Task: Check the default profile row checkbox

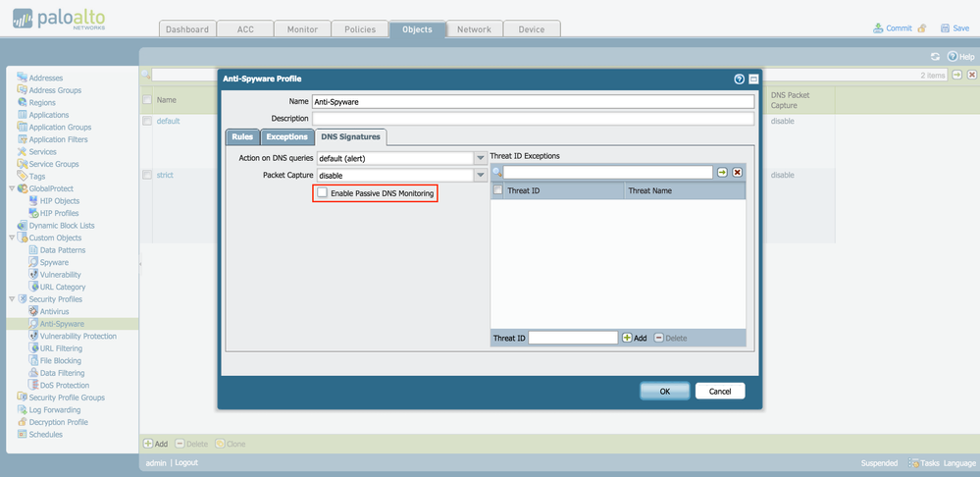Action: coord(147,122)
